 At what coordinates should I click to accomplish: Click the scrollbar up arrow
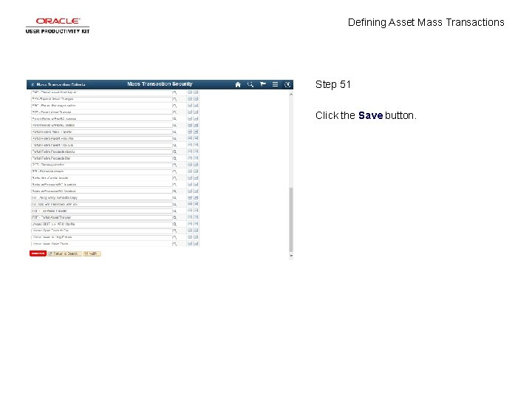pos(291,95)
